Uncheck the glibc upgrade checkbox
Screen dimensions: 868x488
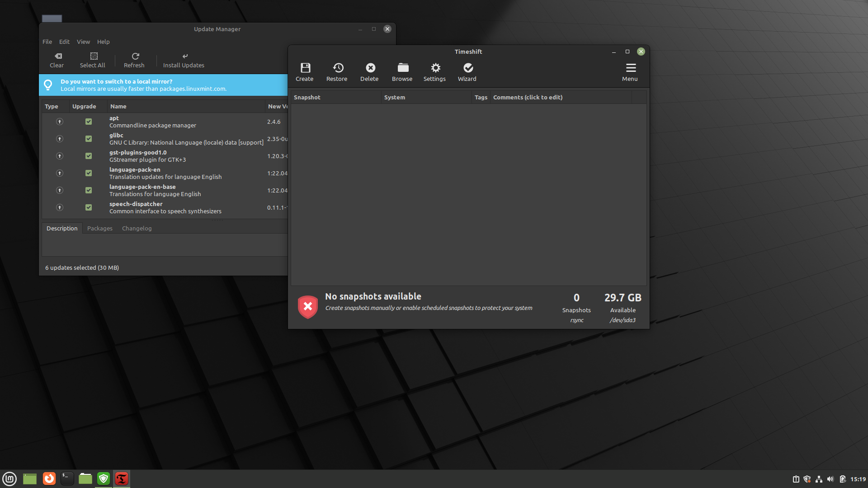coord(89,139)
